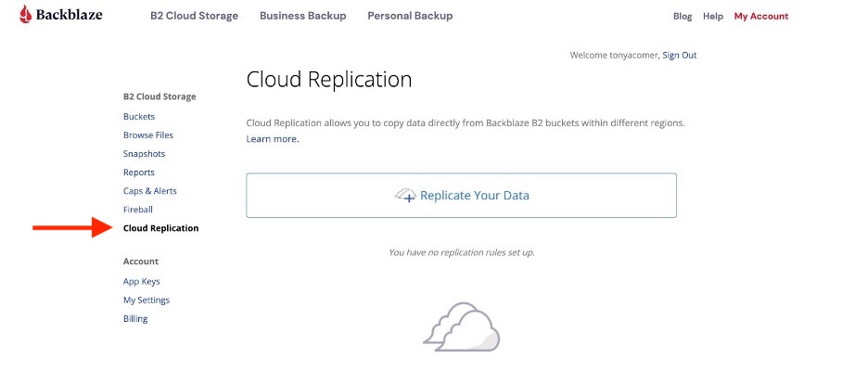Open the Business Backup menu
The width and height of the screenshot is (868, 384).
click(303, 16)
